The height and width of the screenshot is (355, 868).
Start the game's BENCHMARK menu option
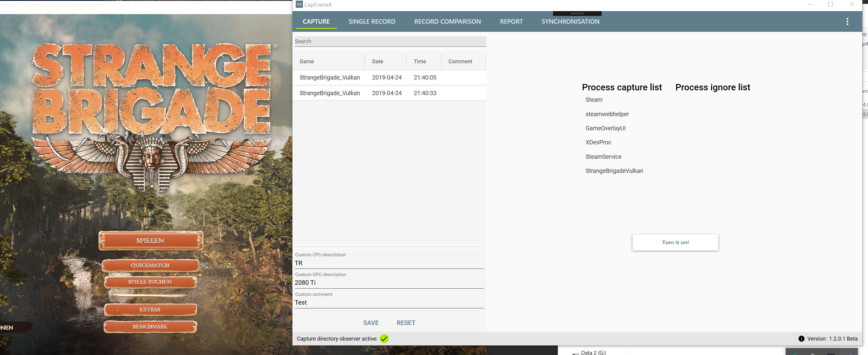coord(150,326)
